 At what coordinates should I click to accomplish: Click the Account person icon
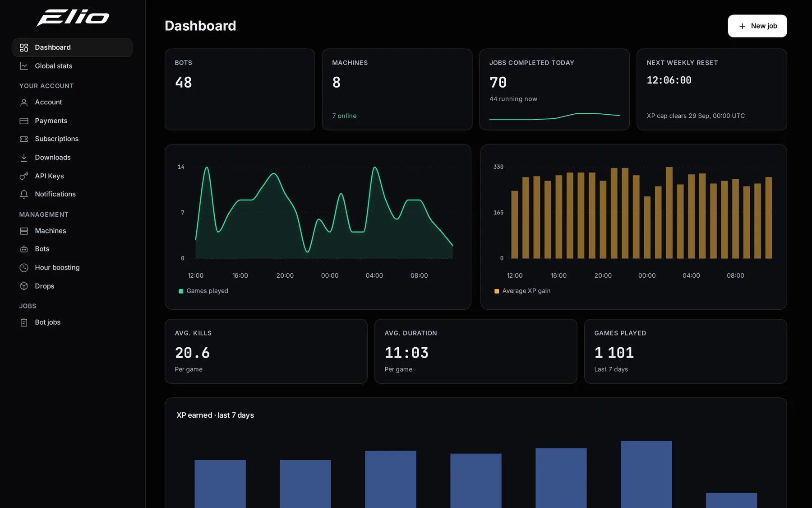coord(24,103)
